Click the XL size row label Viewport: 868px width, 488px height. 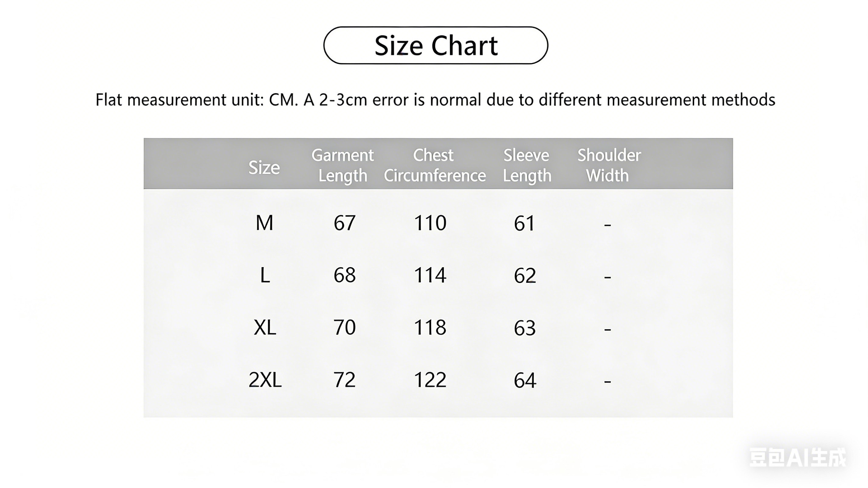click(265, 327)
